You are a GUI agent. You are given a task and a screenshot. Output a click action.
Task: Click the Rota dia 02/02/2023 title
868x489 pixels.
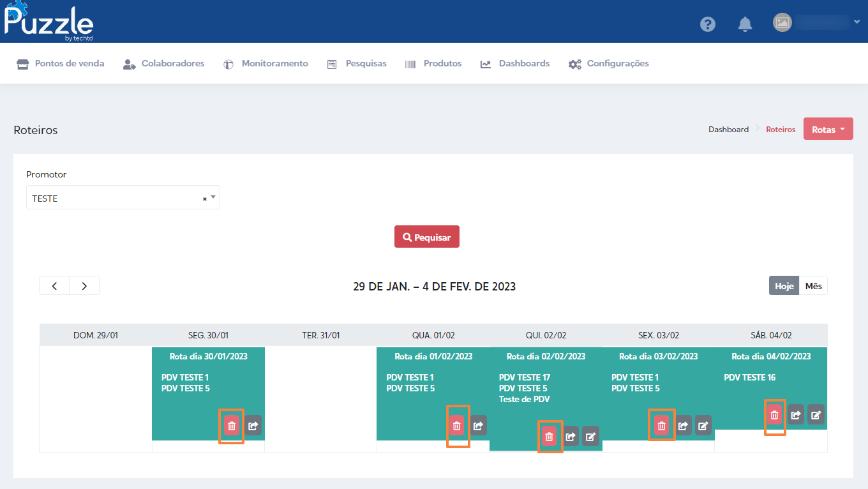pos(546,356)
